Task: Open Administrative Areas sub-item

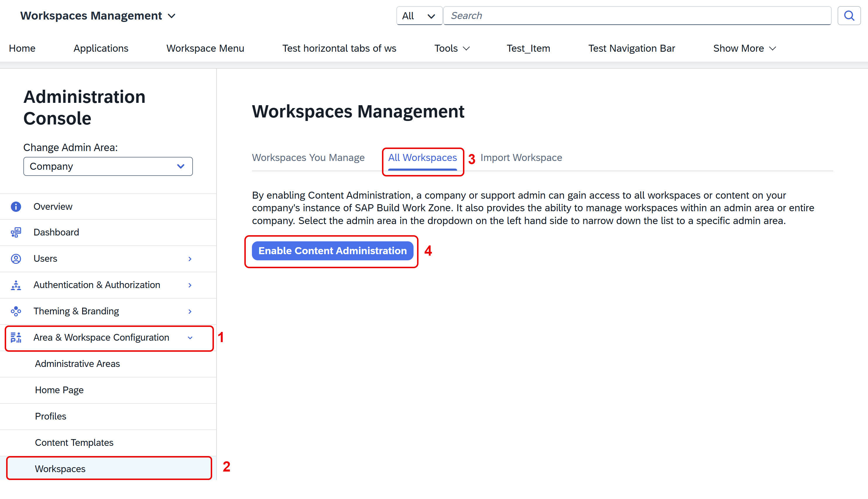Action: point(108,364)
